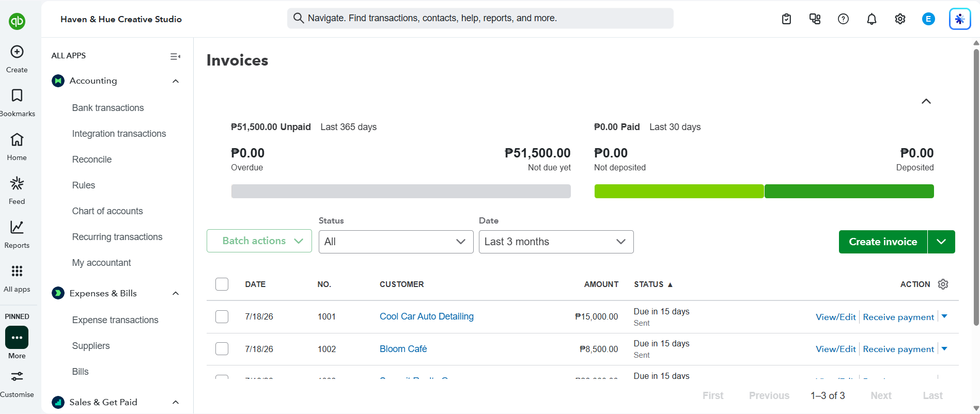Open Bank transactions in sidebar

click(x=108, y=108)
